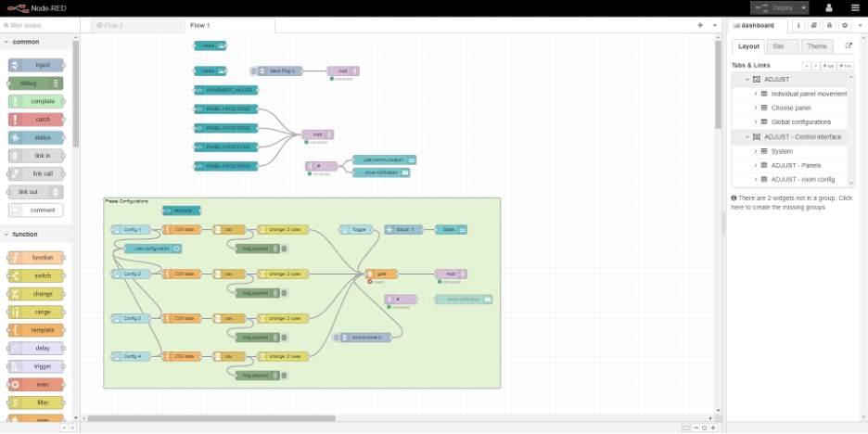Click the inject node in the palette
This screenshot has width=868, height=434.
[x=37, y=65]
